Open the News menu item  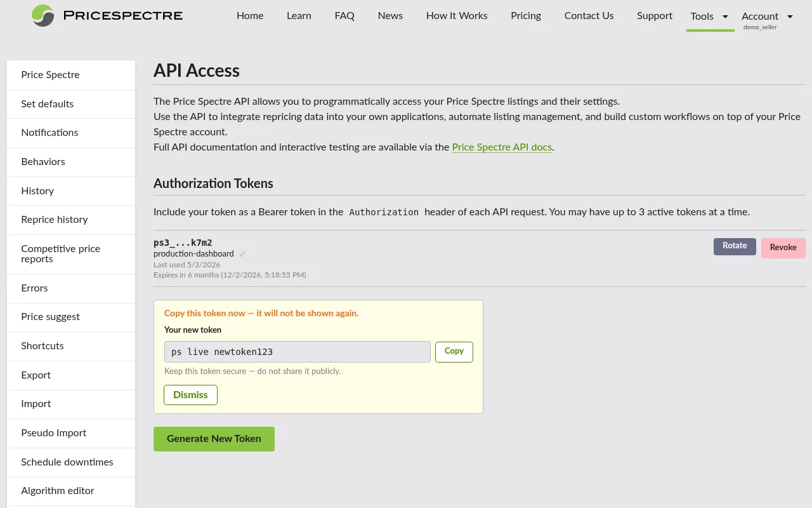(390, 16)
